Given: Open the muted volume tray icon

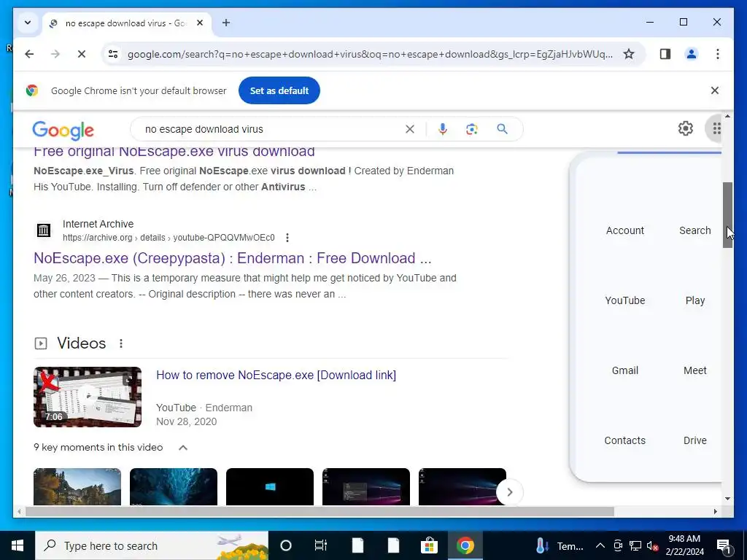Looking at the screenshot, I should click(x=653, y=545).
